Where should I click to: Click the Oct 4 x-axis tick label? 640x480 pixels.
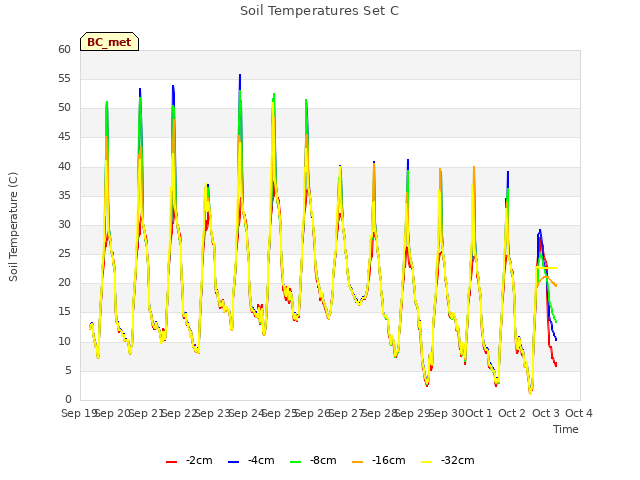pyautogui.click(x=579, y=413)
